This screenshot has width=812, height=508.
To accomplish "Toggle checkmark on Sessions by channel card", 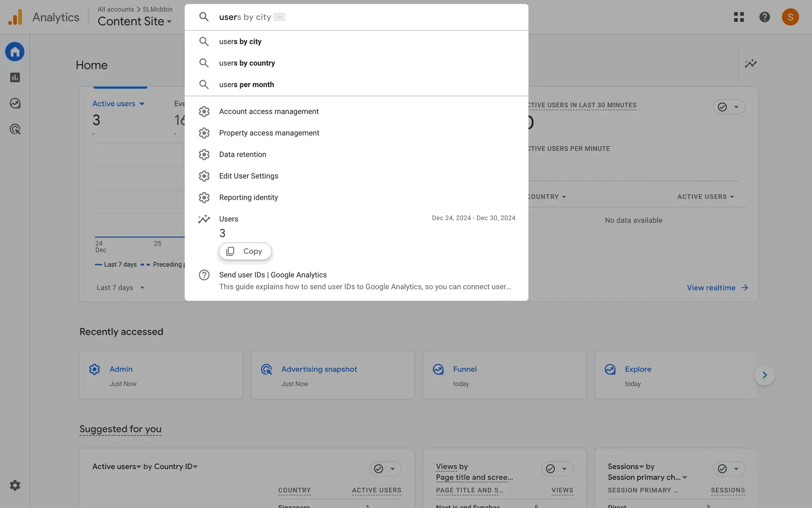I will tap(722, 469).
